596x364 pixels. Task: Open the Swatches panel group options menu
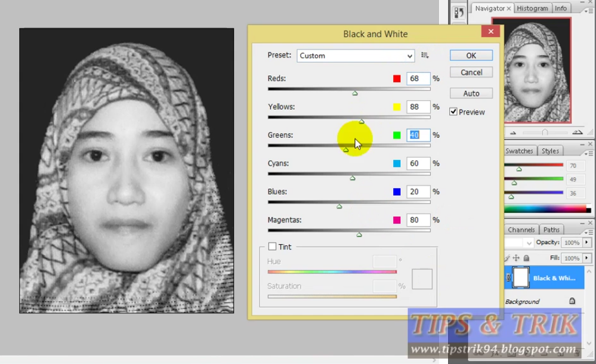click(x=588, y=153)
